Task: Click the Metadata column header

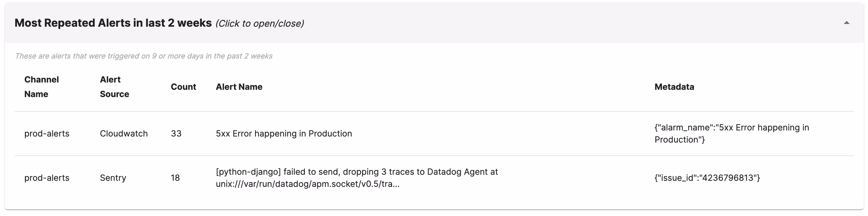Action: (x=674, y=87)
